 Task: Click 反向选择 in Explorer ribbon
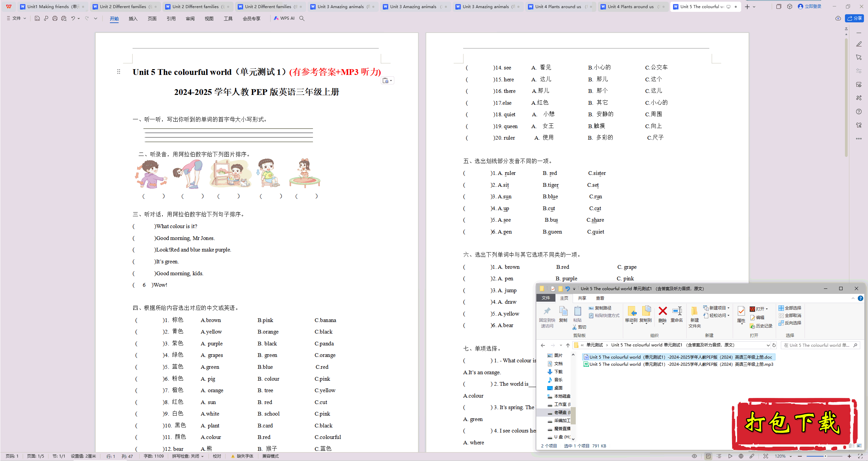point(790,323)
